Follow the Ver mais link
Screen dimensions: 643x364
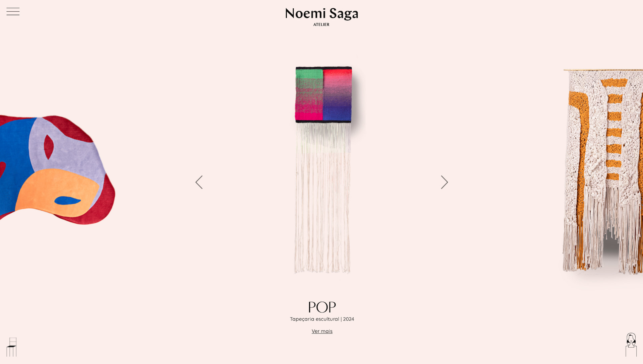[322, 331]
